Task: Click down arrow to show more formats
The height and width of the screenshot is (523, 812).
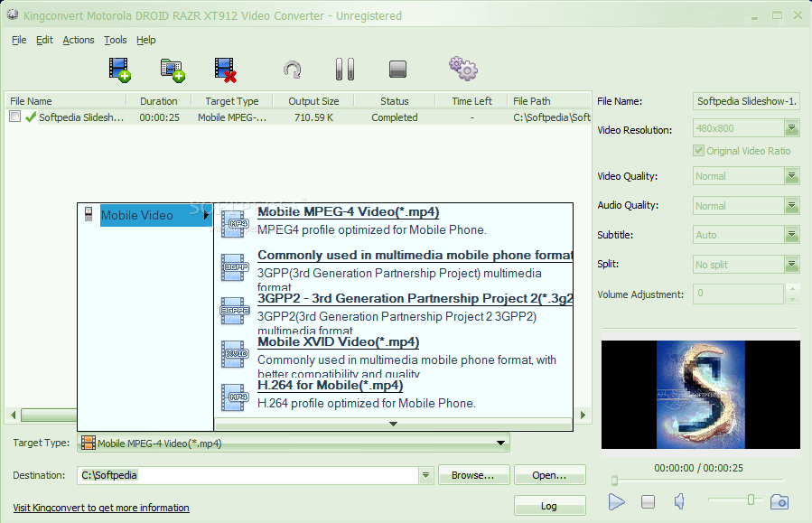Action: 394,424
